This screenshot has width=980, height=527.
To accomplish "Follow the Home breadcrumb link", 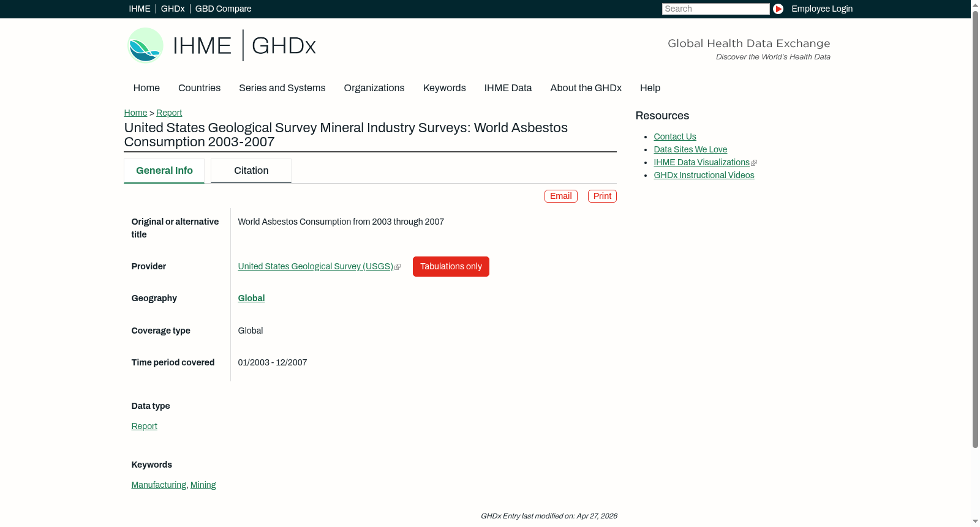I will click(x=135, y=113).
